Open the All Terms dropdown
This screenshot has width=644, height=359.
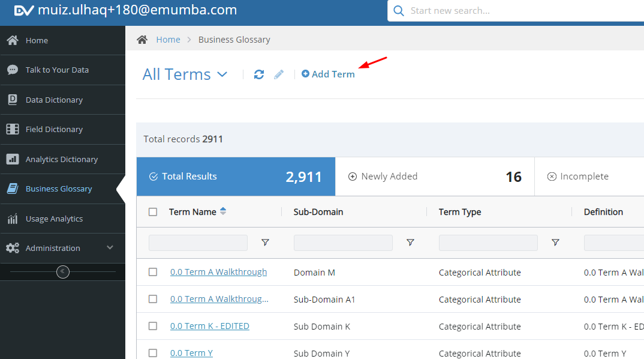(185, 74)
